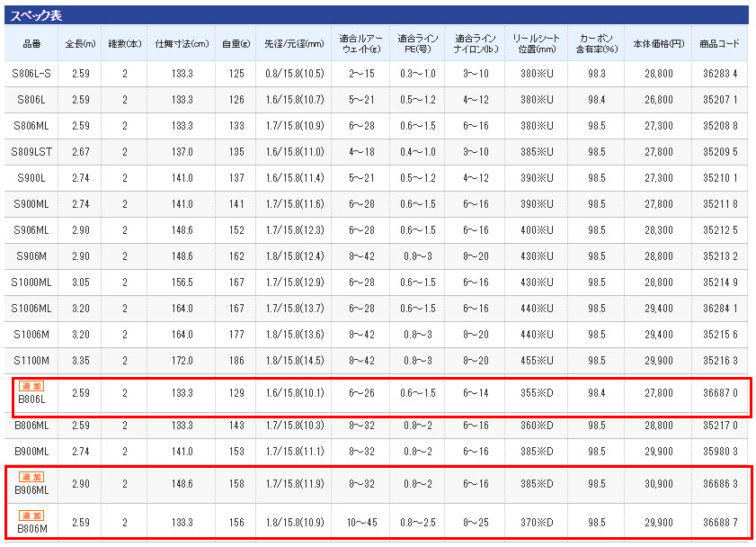Click the 8~25 nylon line value
The height and width of the screenshot is (547, 756).
pyautogui.click(x=476, y=523)
